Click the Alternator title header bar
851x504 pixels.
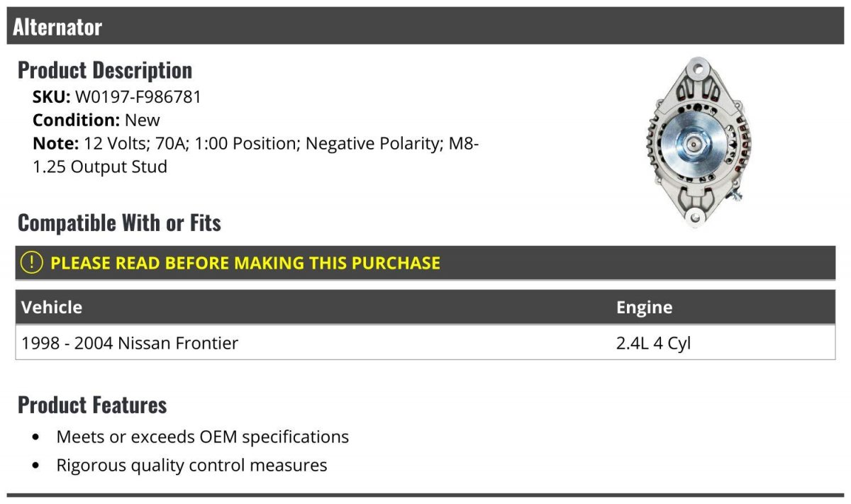(x=425, y=26)
